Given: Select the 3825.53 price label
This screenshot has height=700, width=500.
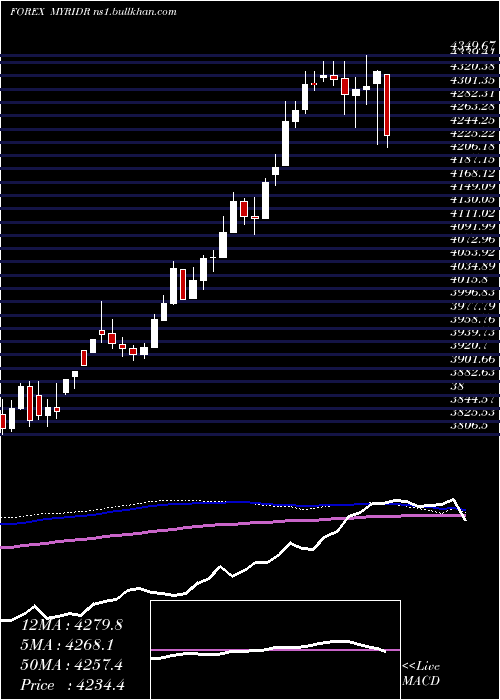Looking at the screenshot, I should [474, 412].
